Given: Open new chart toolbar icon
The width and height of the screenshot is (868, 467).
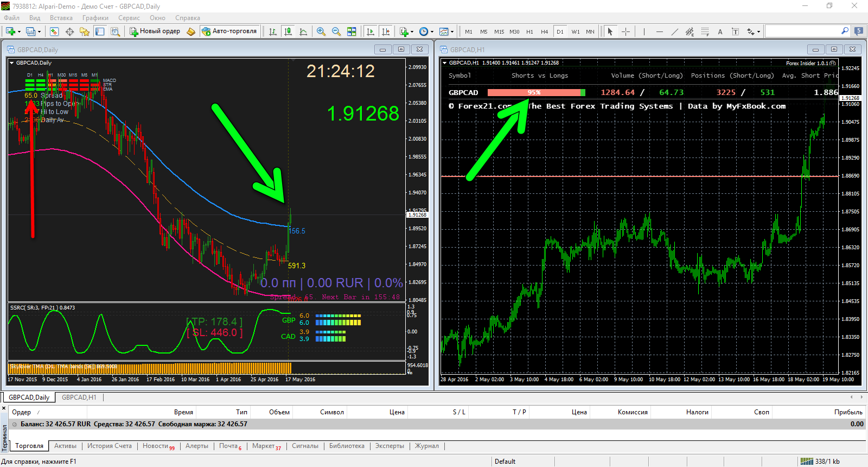Looking at the screenshot, I should [11, 31].
